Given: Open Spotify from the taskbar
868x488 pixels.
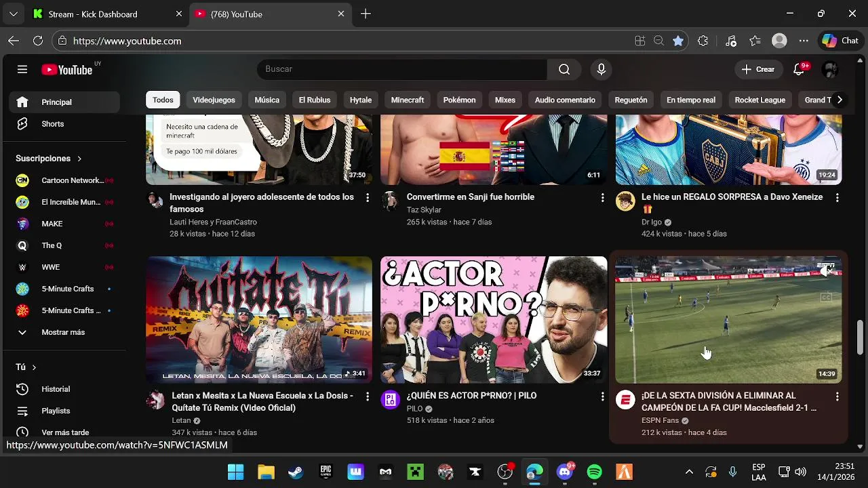Looking at the screenshot, I should click(x=595, y=472).
